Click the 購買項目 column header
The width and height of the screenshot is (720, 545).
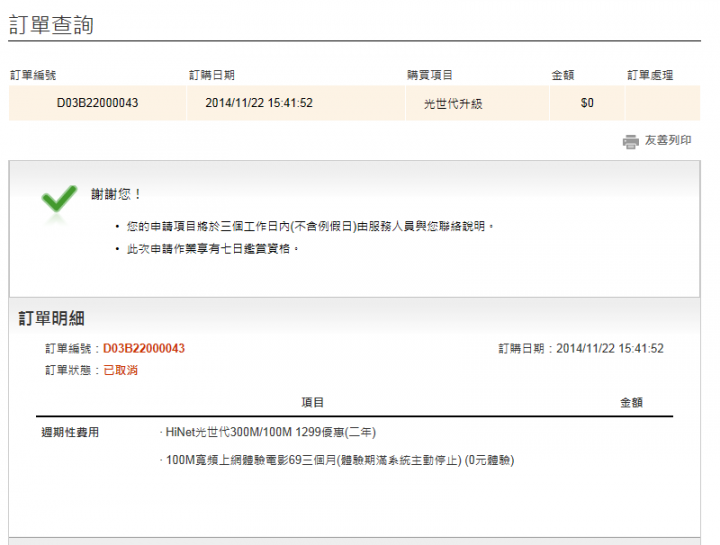pos(430,75)
